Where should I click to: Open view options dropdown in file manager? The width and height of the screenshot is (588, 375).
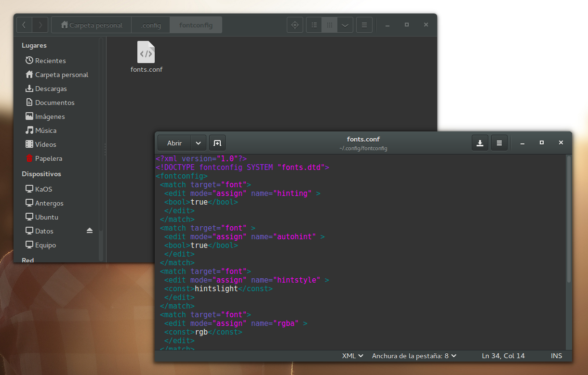[x=345, y=25]
